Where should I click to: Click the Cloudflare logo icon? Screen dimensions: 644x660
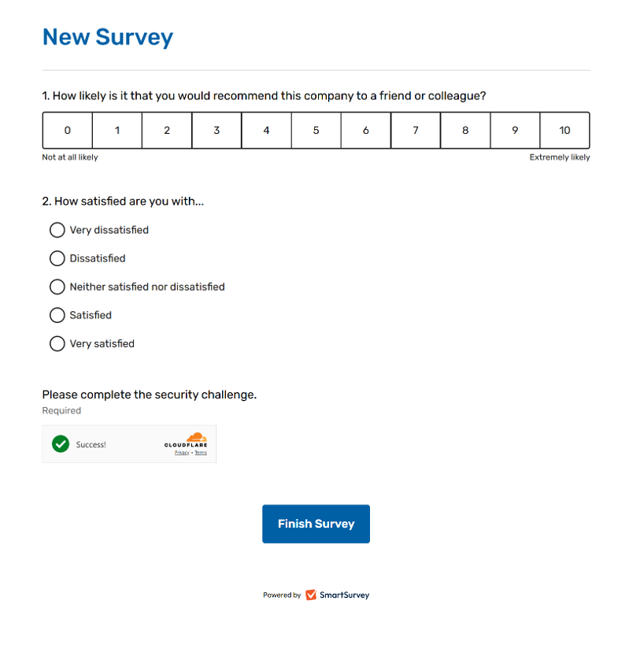pyautogui.click(x=195, y=438)
